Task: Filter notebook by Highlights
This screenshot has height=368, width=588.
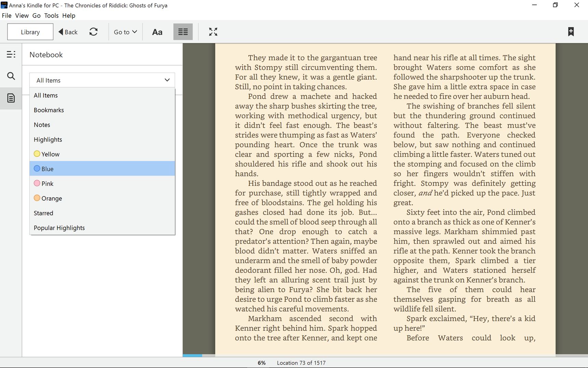Action: point(102,139)
